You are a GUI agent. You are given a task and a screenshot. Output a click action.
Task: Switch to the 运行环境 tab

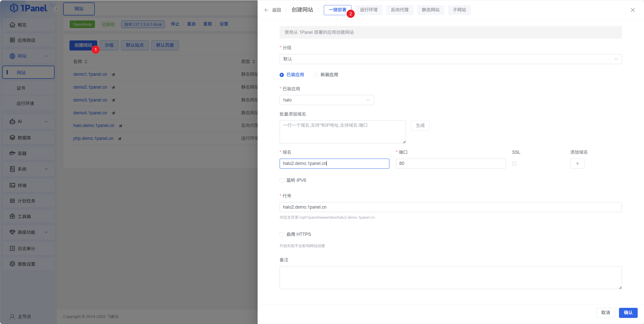(369, 10)
